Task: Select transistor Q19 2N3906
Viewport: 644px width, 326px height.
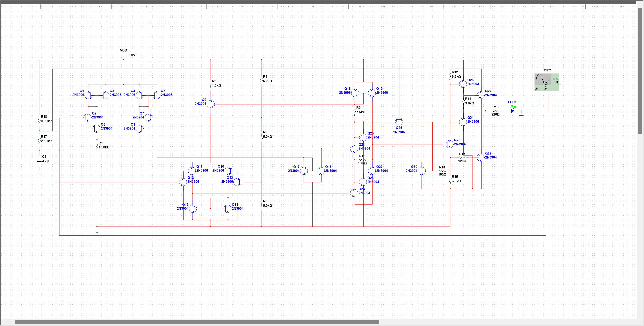Action: tap(372, 93)
